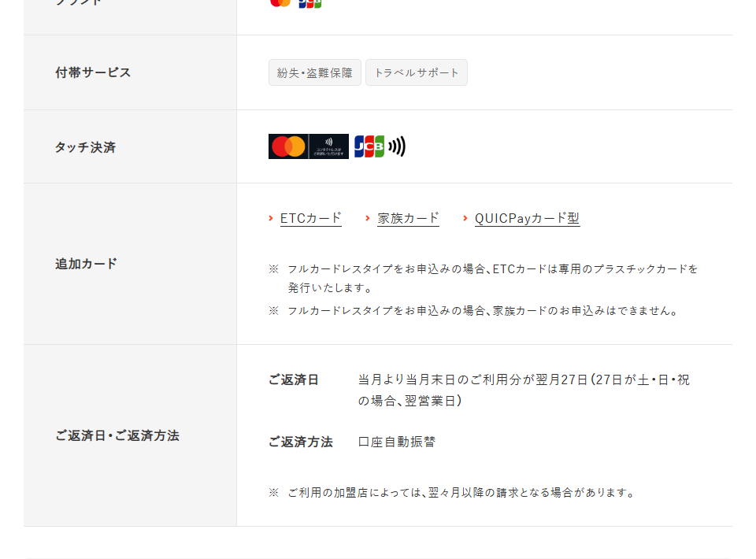Click the red arrow before QUICPayカード型
Viewport: 756px width, 559px height.
(465, 218)
